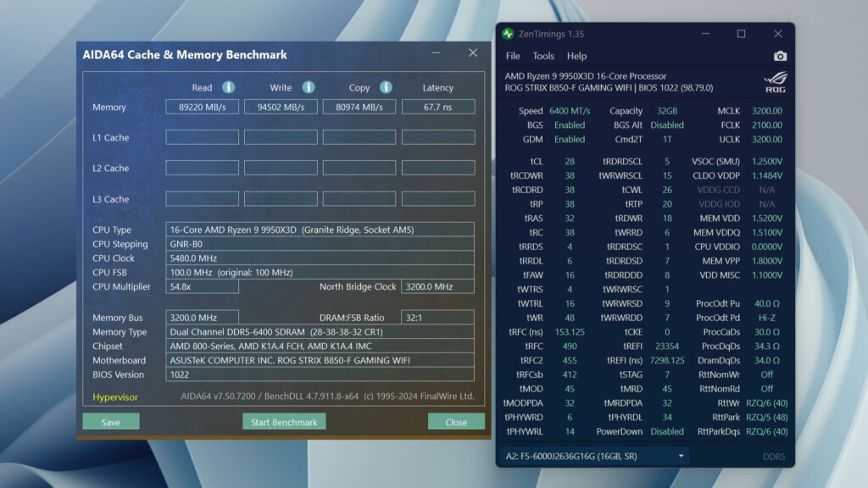This screenshot has height=488, width=868.
Task: Click the empty L2 Cache Write field
Action: [281, 168]
